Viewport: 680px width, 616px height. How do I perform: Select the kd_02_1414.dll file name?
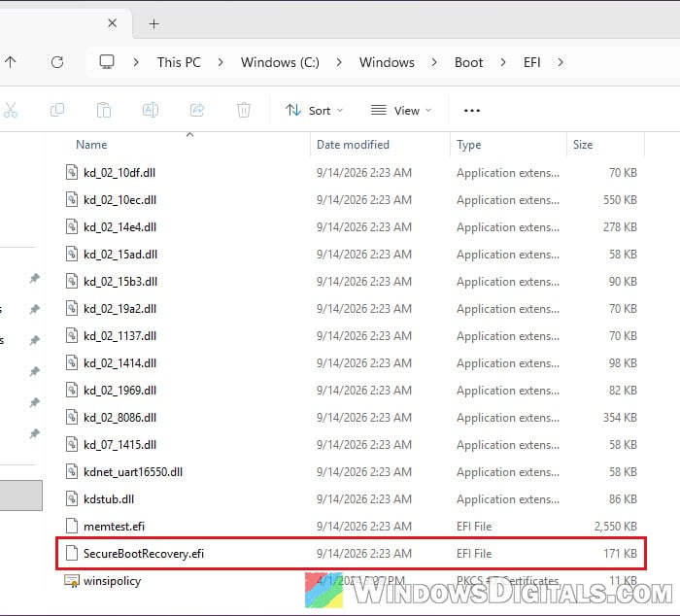120,363
